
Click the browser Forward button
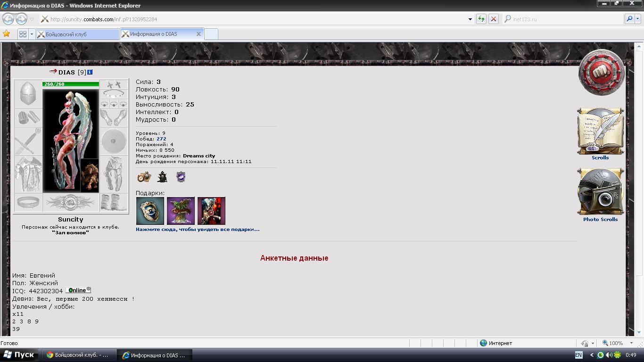click(21, 19)
